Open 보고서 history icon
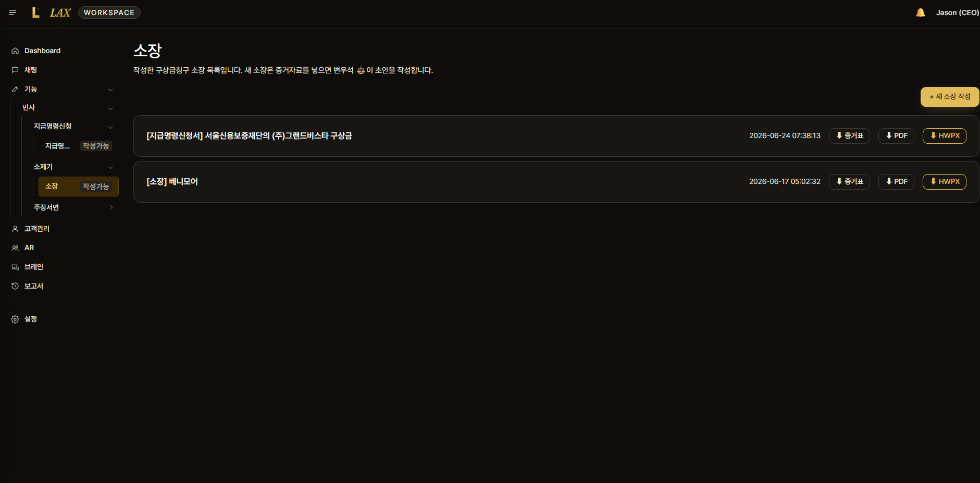980x483 pixels. 15,286
